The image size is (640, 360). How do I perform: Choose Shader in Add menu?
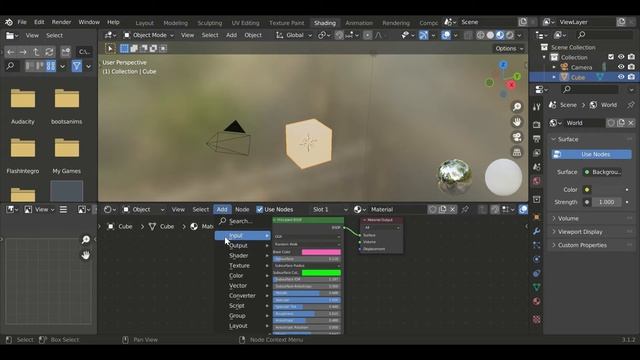(243, 256)
